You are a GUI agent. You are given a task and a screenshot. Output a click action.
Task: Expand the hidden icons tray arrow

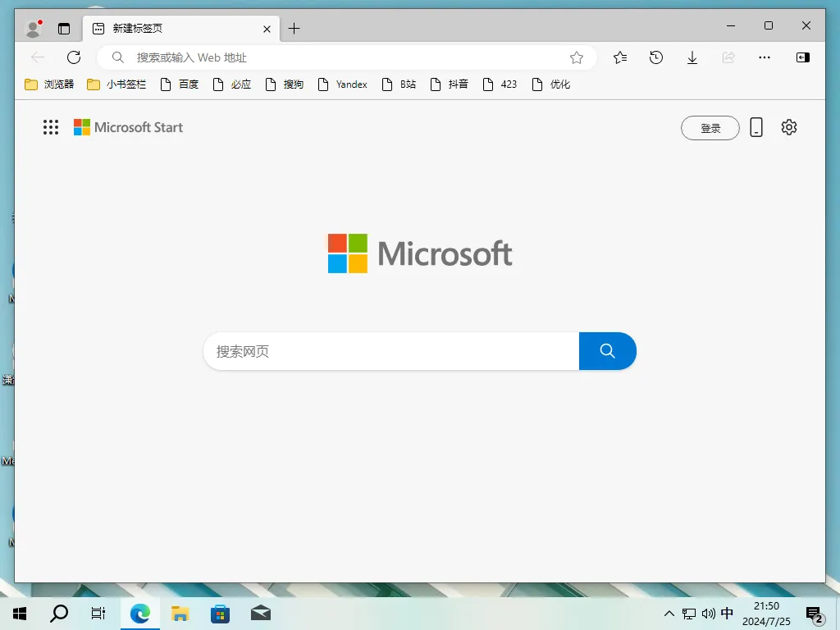pos(669,613)
